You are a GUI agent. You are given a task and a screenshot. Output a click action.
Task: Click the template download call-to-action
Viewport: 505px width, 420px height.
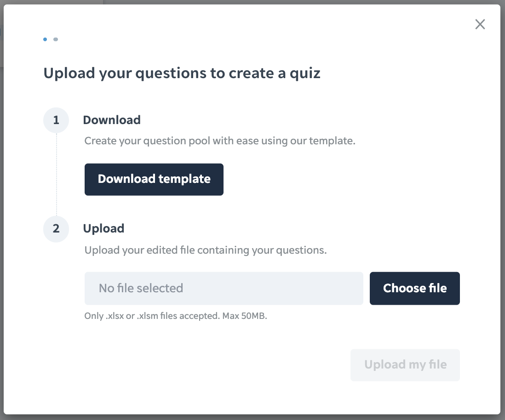click(154, 179)
